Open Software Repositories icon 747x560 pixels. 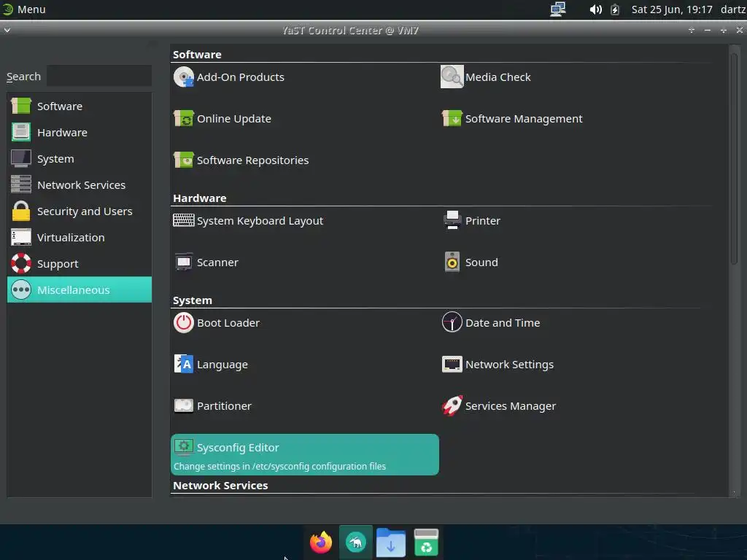tap(183, 160)
